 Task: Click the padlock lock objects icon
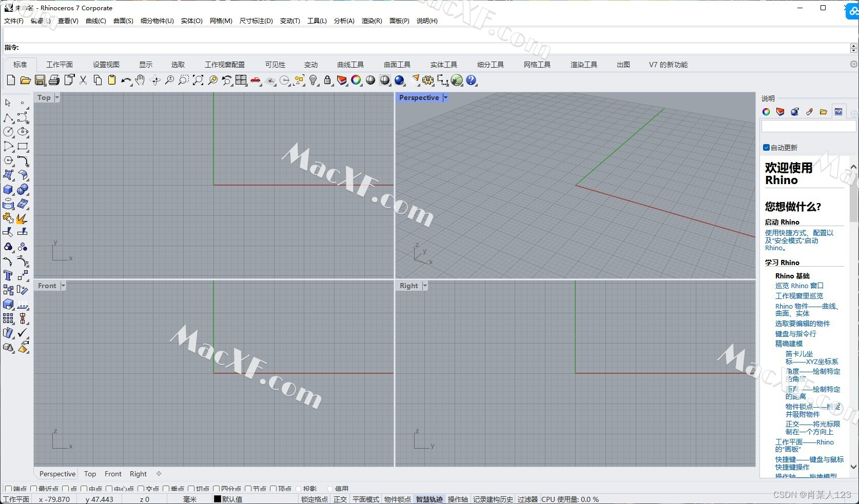click(327, 80)
